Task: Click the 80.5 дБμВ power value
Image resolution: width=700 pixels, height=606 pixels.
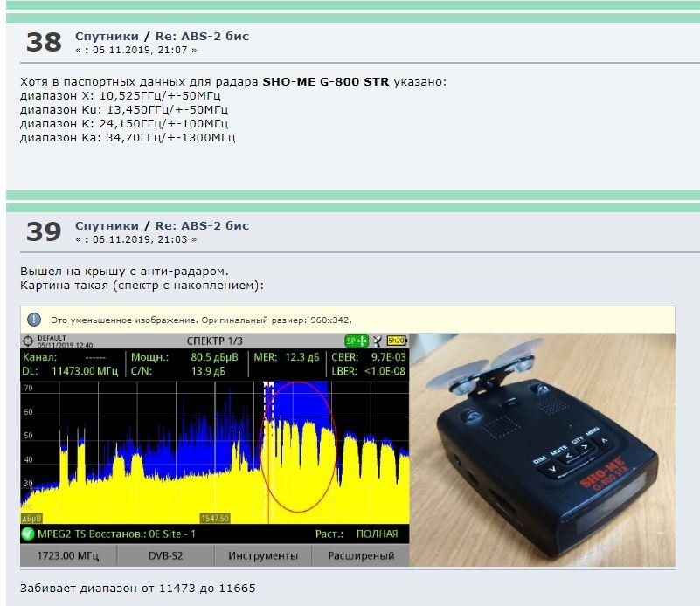Action: (x=215, y=357)
